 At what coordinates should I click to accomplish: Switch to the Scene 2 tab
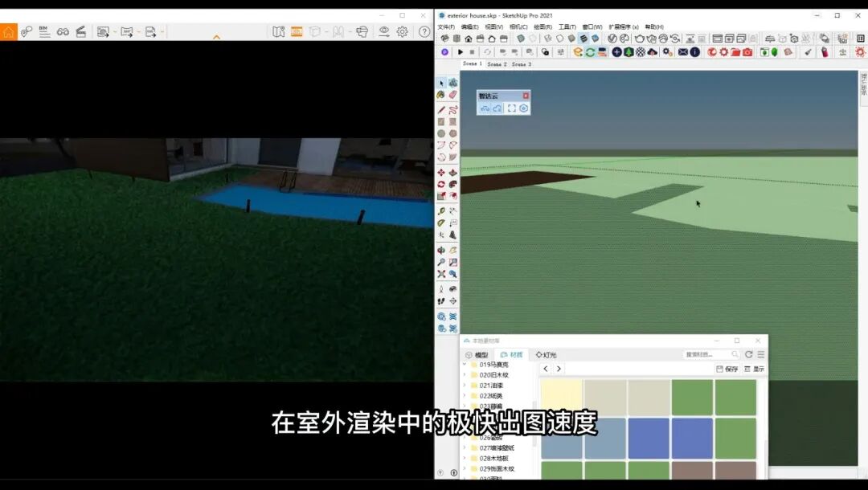click(497, 64)
